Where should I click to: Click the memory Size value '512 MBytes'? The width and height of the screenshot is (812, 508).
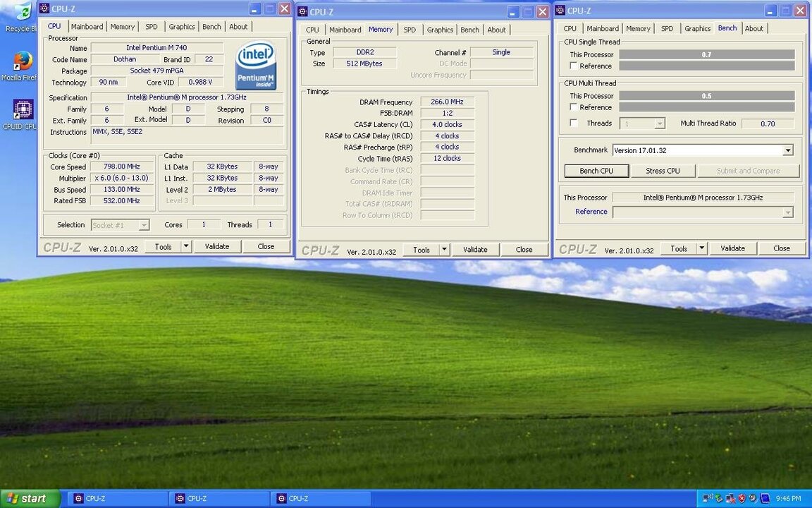tap(364, 64)
